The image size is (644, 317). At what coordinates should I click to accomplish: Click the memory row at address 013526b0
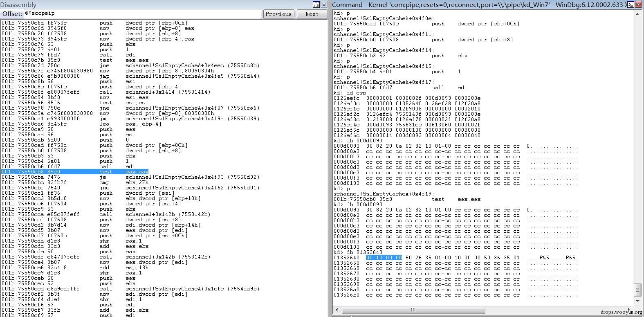(456, 295)
